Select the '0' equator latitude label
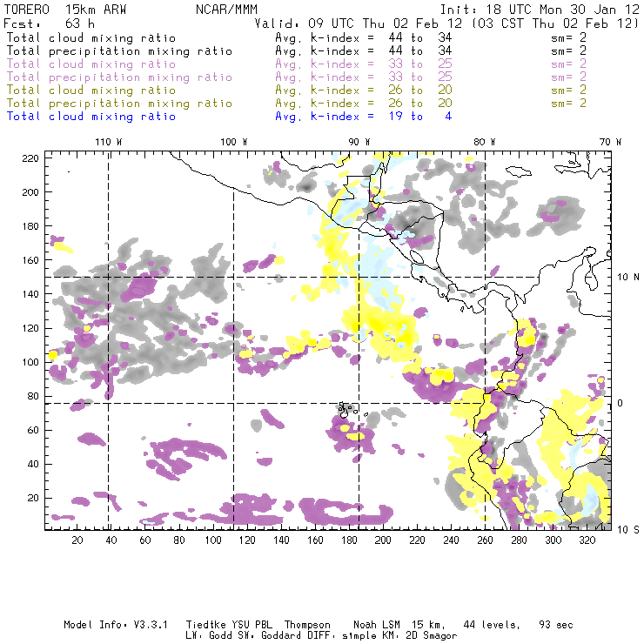The width and height of the screenshot is (644, 644). [x=620, y=403]
